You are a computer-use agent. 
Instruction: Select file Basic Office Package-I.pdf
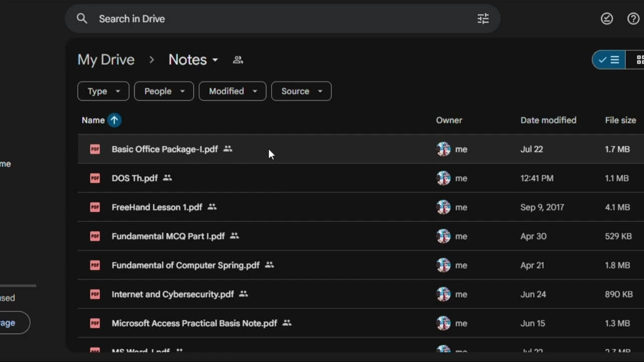coord(165,149)
